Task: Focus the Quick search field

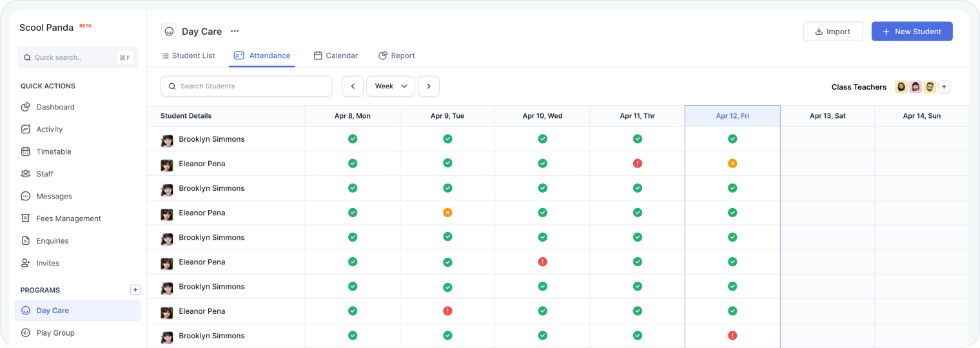Action: click(77, 58)
